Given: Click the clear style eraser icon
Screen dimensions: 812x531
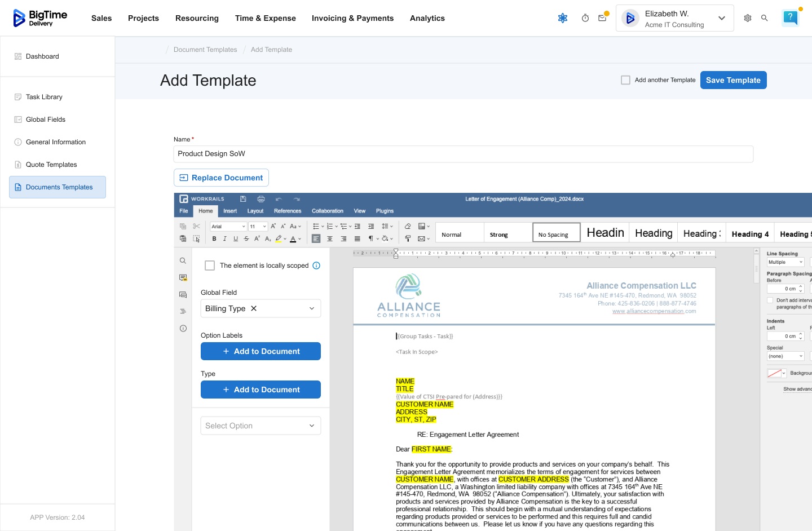Looking at the screenshot, I should [x=408, y=226].
